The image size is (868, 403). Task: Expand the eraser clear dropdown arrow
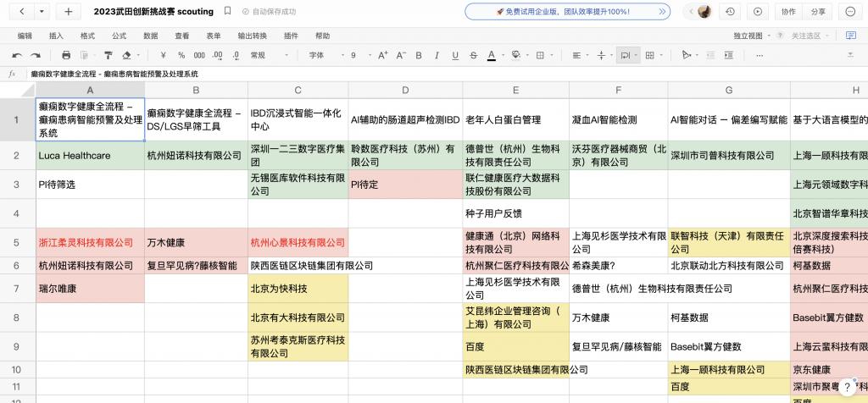click(x=138, y=55)
